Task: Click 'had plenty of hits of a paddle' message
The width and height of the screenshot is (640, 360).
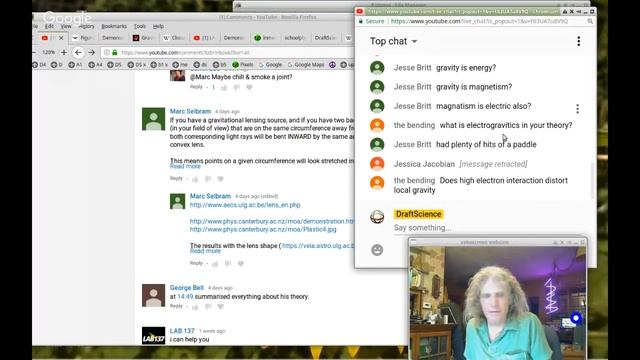Action: (486, 144)
